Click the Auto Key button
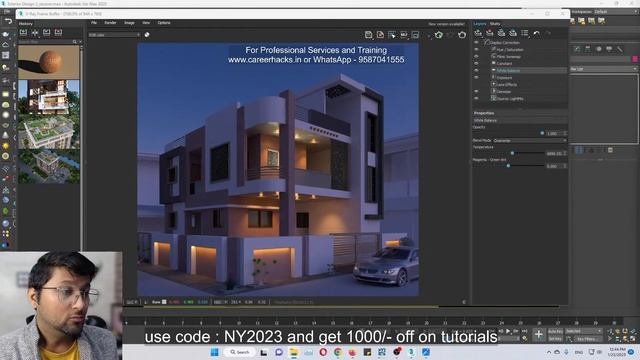Image resolution: width=640 pixels, height=360 pixels. pos(555,331)
